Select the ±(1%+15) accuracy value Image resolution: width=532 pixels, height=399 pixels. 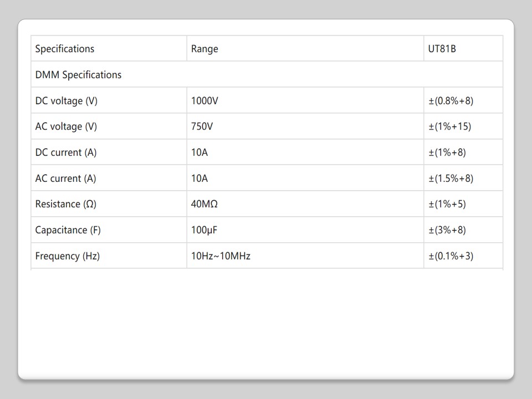[449, 126]
